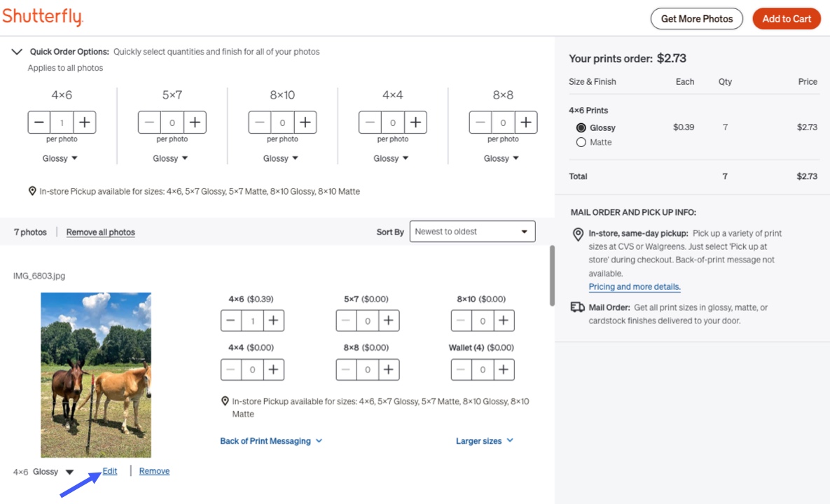Click the horse photo thumbnail
The width and height of the screenshot is (830, 504).
coord(96,375)
